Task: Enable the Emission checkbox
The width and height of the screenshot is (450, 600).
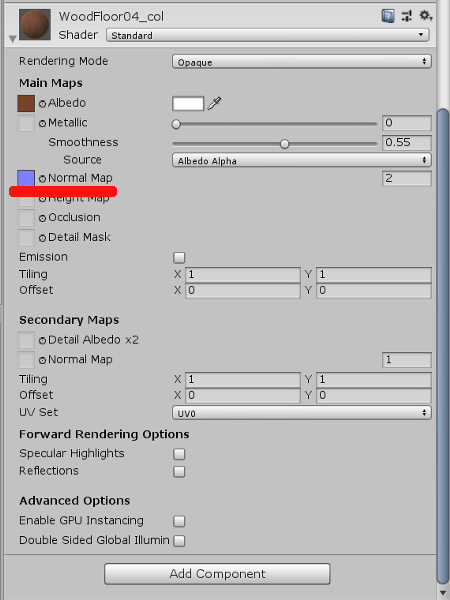Action: tap(179, 258)
